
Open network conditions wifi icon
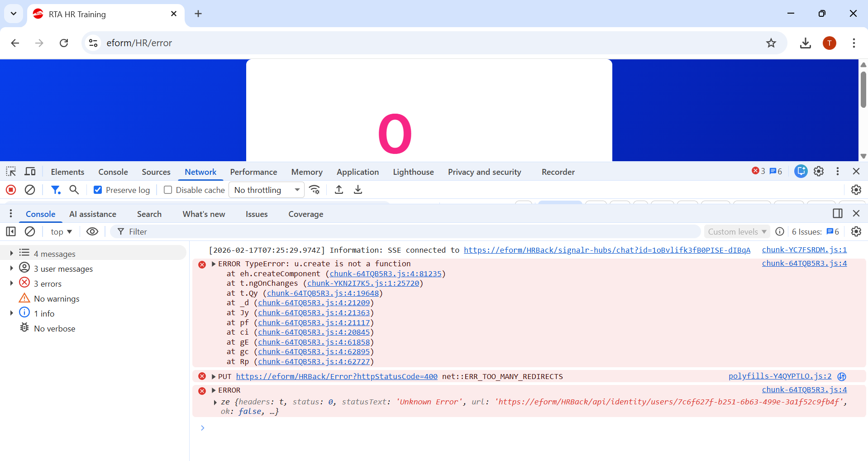coord(315,190)
